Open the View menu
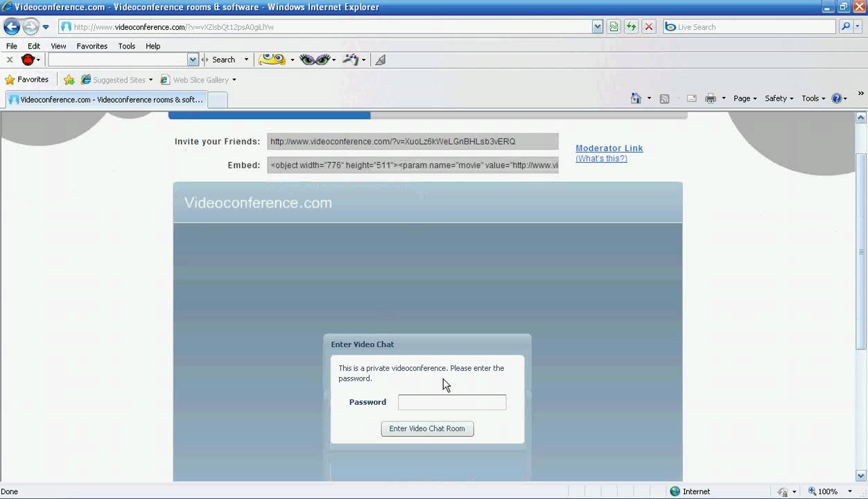868x499 pixels. (58, 46)
